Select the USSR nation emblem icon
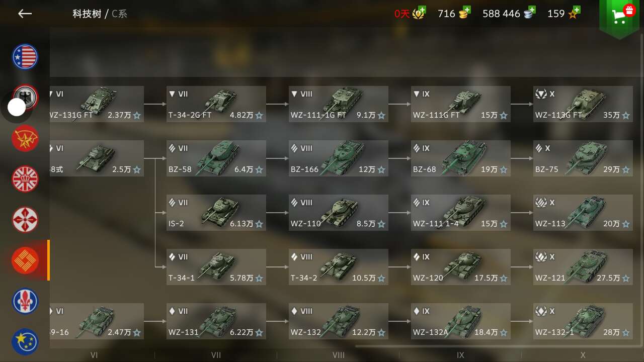This screenshot has width=644, height=362. click(25, 138)
